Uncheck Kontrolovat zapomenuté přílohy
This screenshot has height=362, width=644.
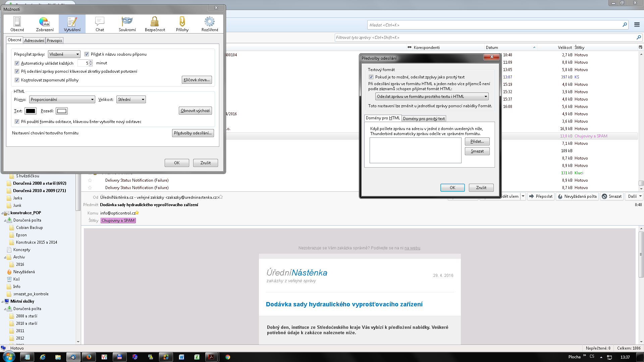[x=17, y=80]
